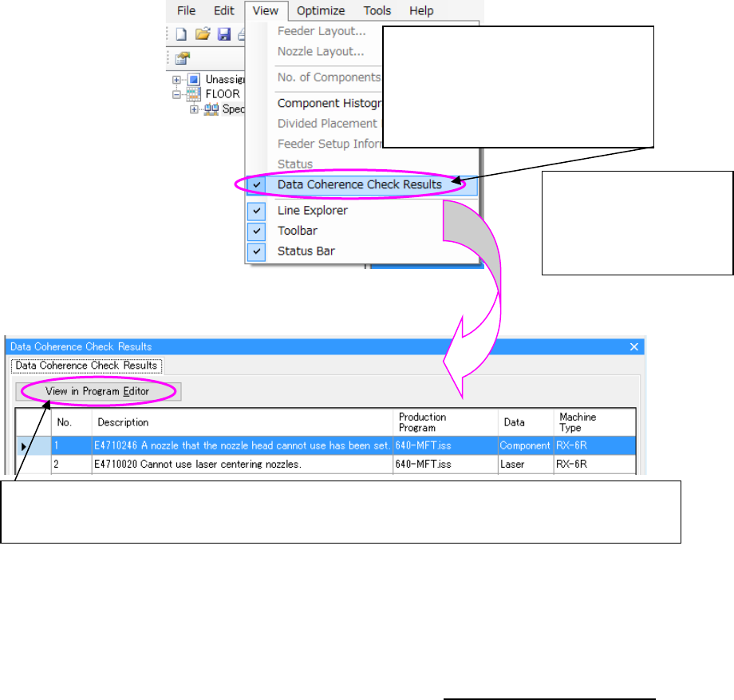Select row E4710020 laser centering nozzles
Viewport: 734px width, 700px height.
tap(326, 465)
